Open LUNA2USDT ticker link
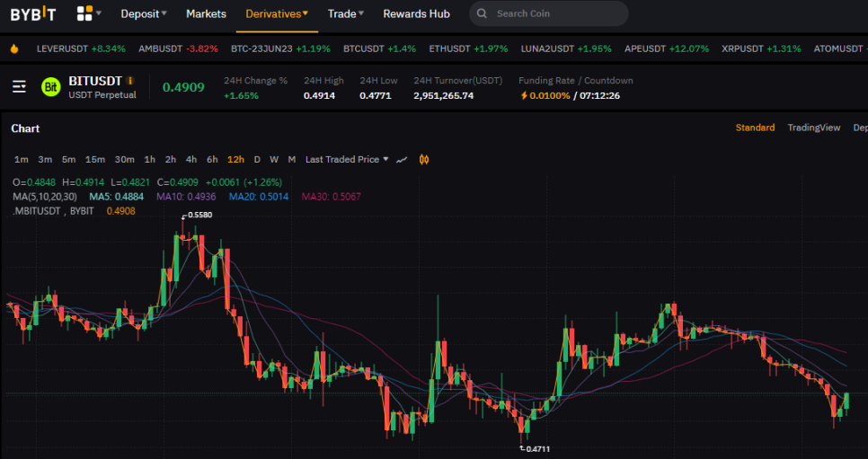 coord(566,49)
